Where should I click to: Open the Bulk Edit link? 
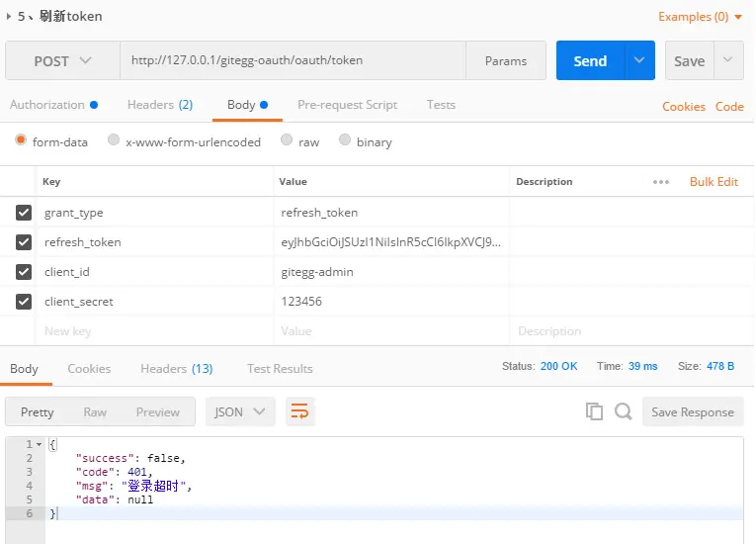tap(714, 182)
